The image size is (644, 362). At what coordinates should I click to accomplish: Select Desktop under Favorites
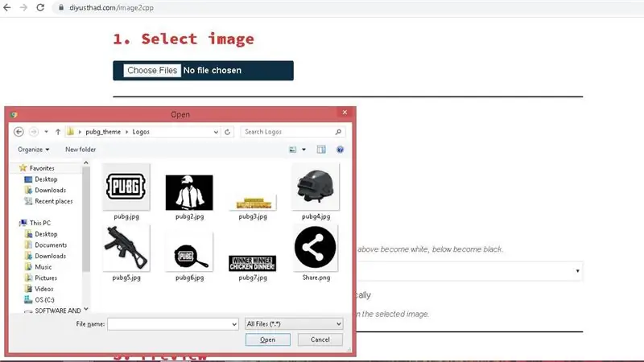click(46, 179)
